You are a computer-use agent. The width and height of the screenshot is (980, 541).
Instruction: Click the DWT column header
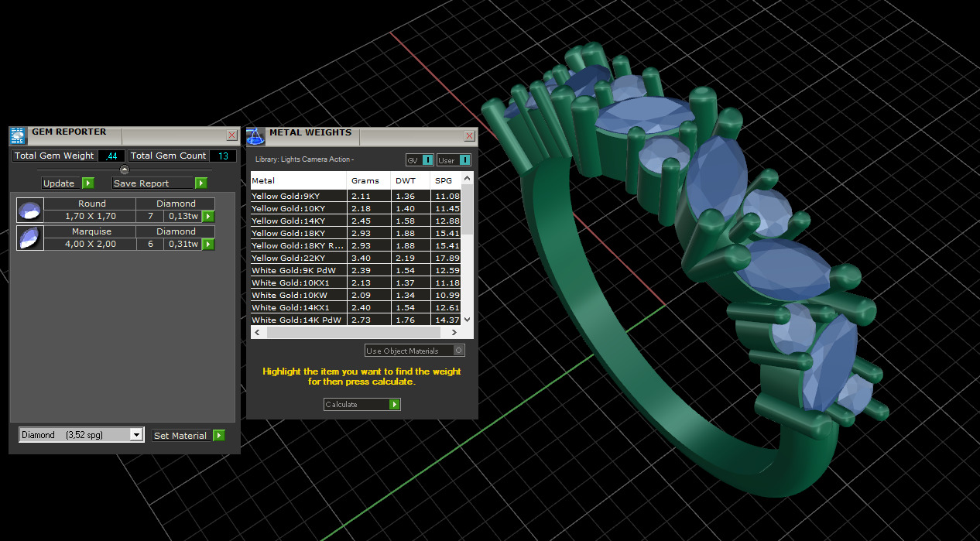coord(411,180)
